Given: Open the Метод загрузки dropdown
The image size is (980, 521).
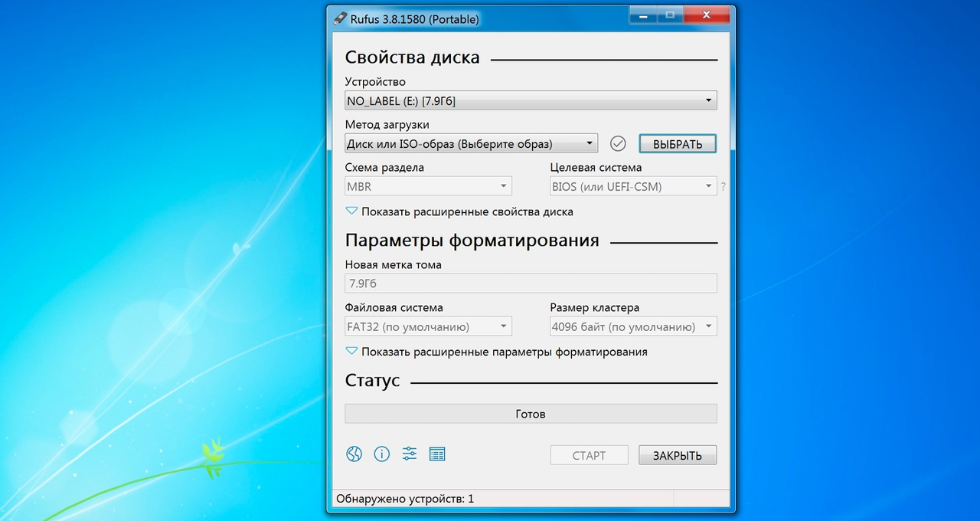Looking at the screenshot, I should coord(471,143).
